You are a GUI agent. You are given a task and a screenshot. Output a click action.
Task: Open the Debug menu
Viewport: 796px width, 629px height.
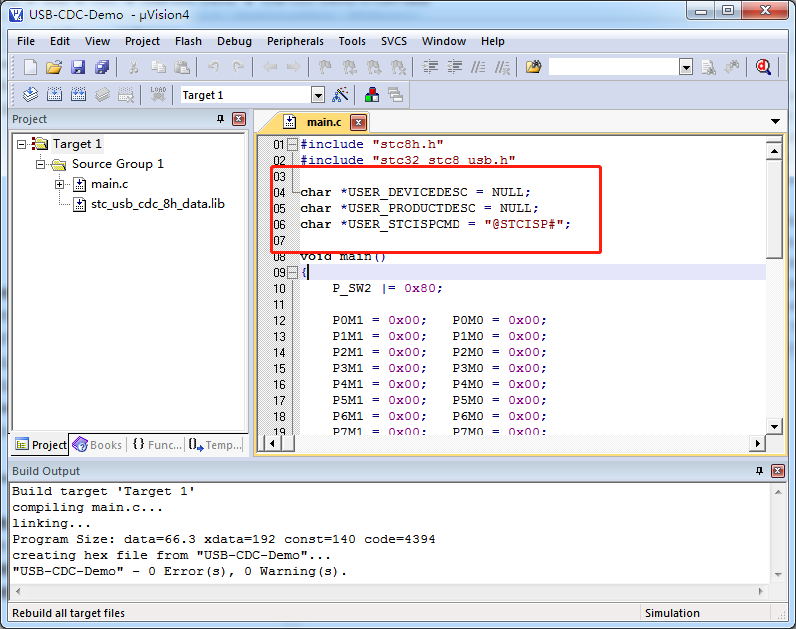(x=234, y=41)
